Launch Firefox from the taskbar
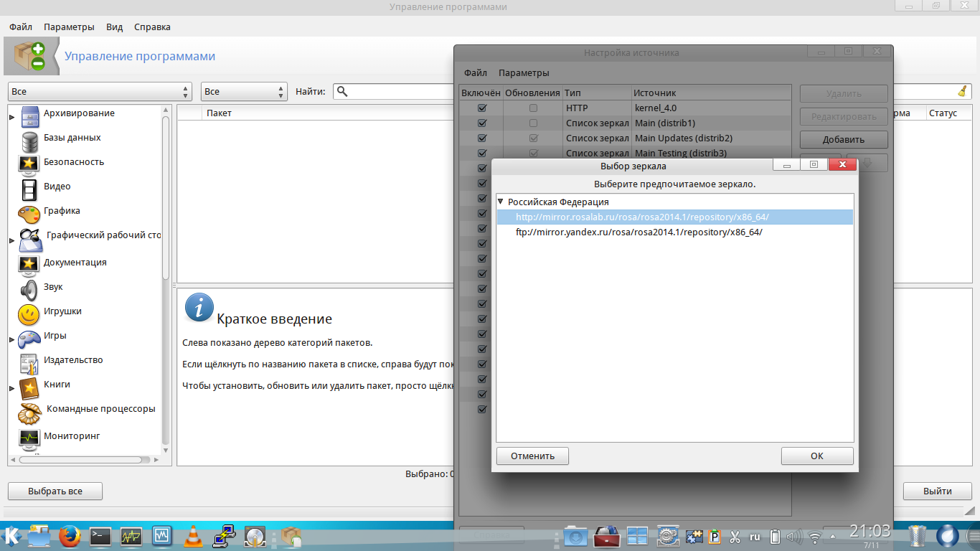980x551 pixels. click(69, 536)
